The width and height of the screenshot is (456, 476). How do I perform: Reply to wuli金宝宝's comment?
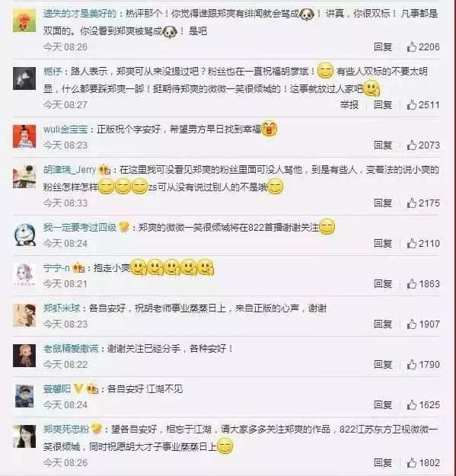[x=383, y=145]
